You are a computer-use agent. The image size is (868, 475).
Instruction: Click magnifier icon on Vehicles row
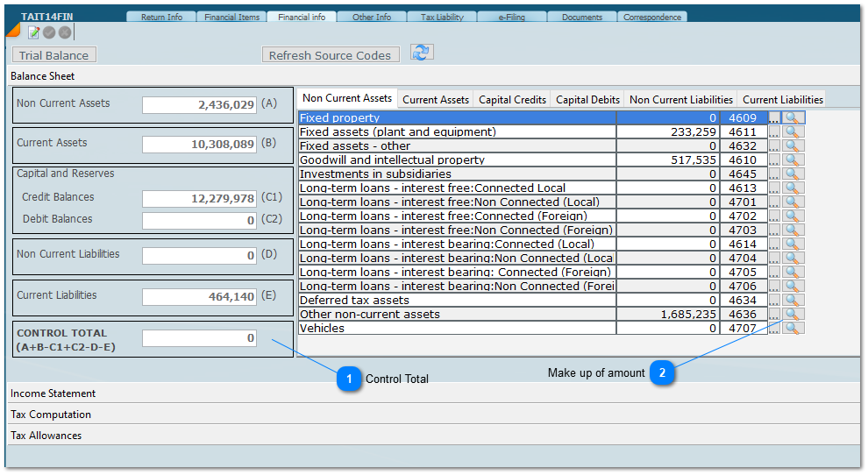pyautogui.click(x=793, y=328)
